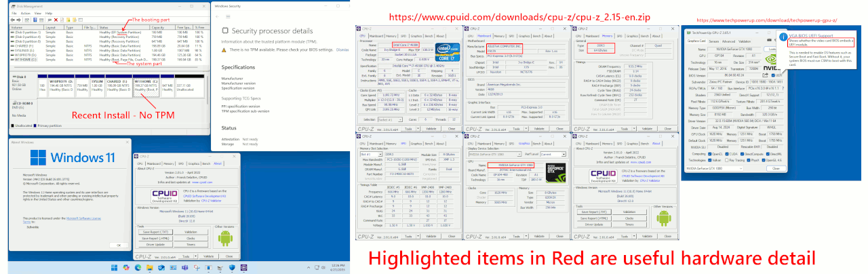
Task: Click Back arrow in Disk Management toolbar
Action: point(12,20)
